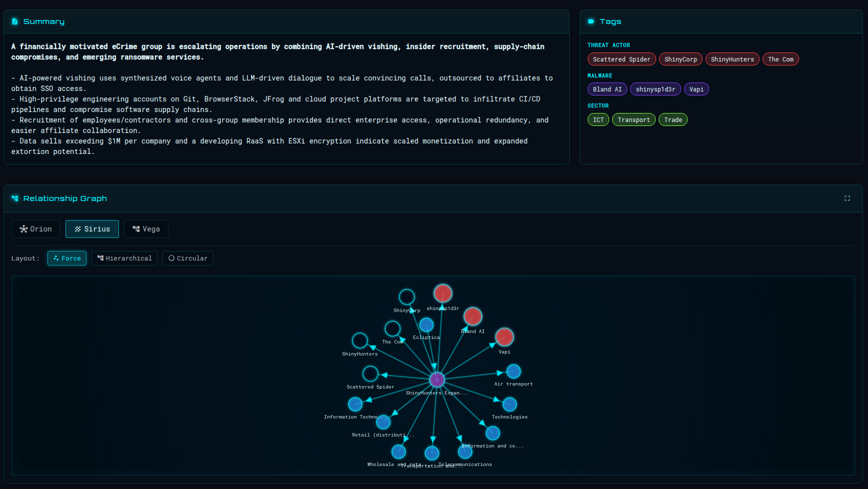
Task: Expand the graph to fullscreen view
Action: click(x=847, y=198)
